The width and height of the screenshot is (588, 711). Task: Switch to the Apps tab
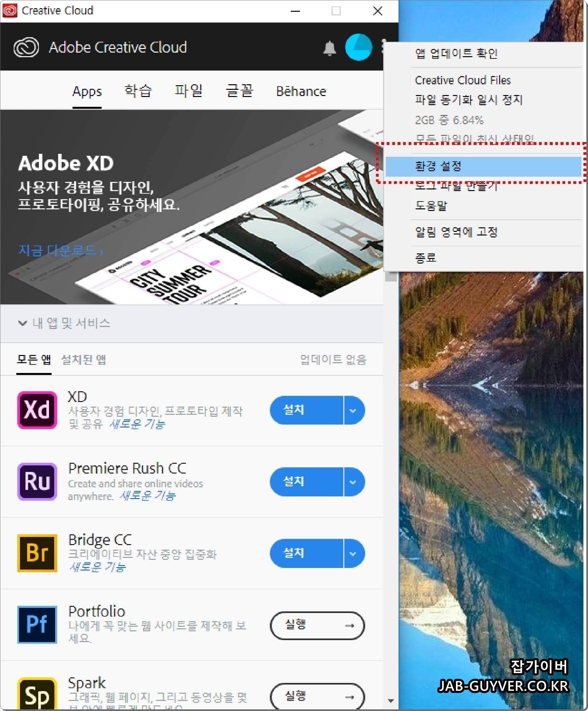[87, 91]
